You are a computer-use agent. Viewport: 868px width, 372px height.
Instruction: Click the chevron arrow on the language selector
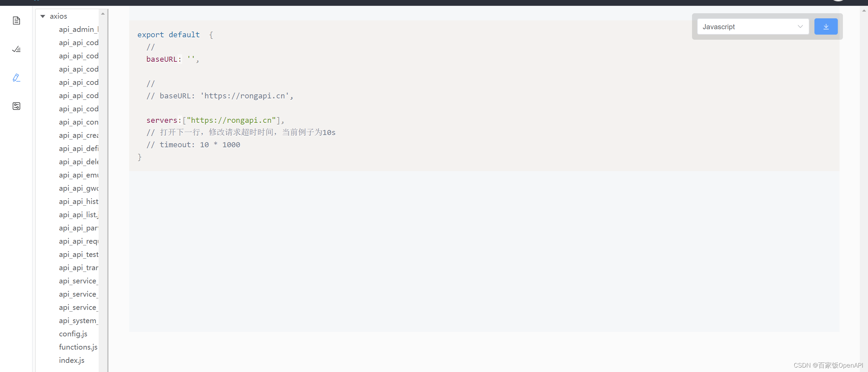click(801, 26)
